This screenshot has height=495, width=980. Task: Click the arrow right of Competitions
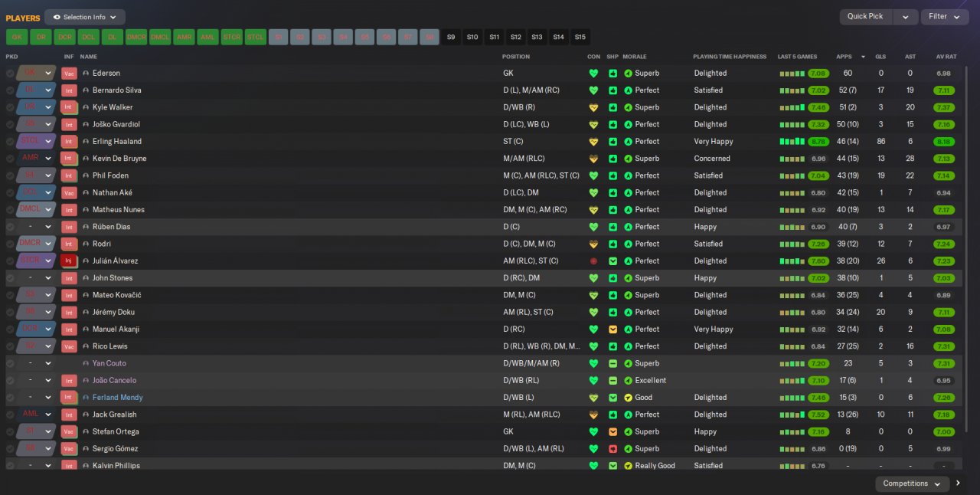(958, 484)
